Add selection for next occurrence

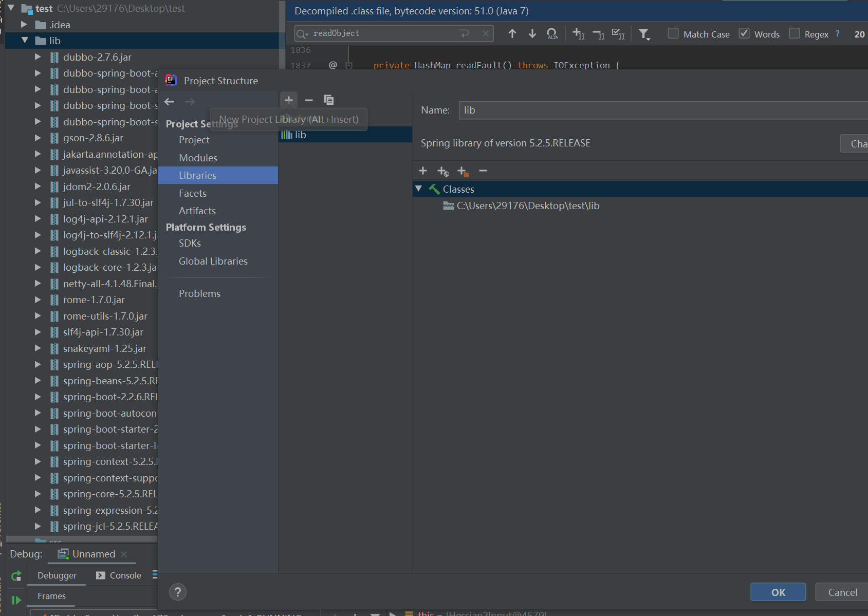(x=579, y=34)
